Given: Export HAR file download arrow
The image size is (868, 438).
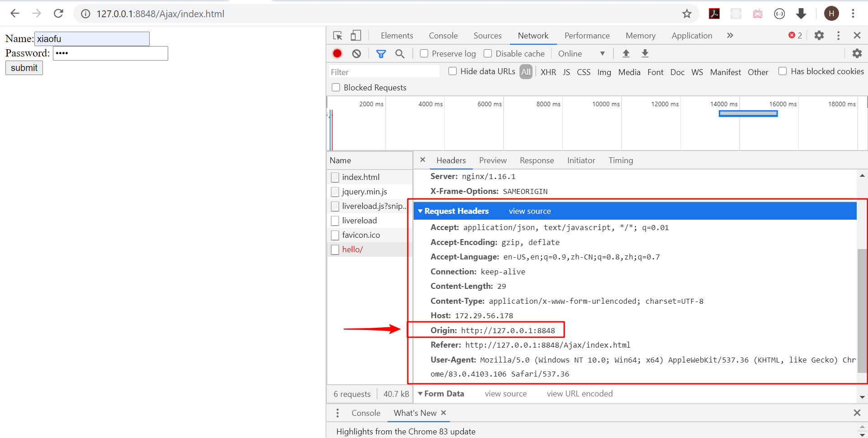Looking at the screenshot, I should pos(645,54).
